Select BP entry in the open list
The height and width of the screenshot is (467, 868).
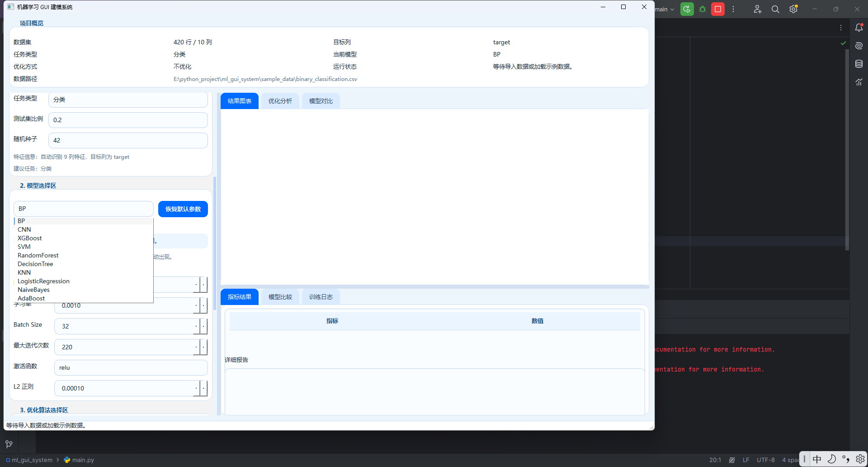pos(84,221)
